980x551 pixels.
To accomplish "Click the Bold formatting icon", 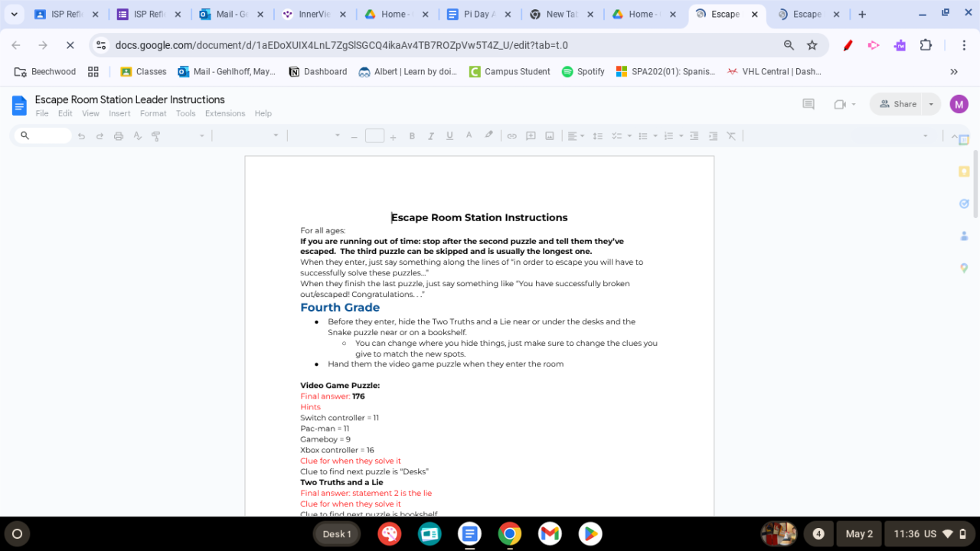I will pyautogui.click(x=412, y=136).
